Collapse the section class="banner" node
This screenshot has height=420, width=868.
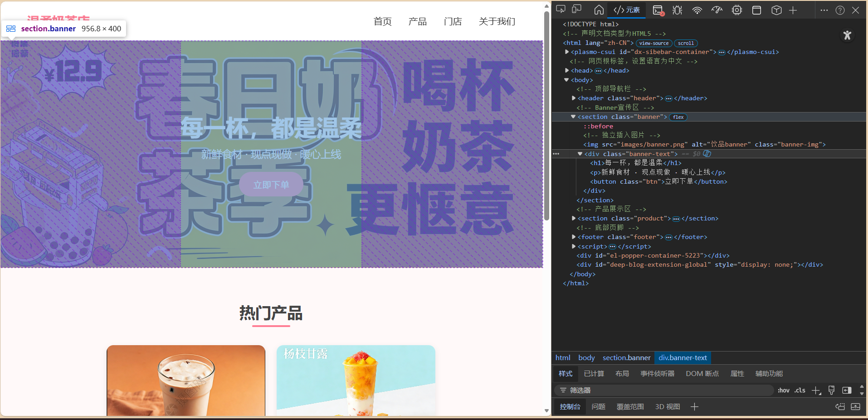(573, 117)
